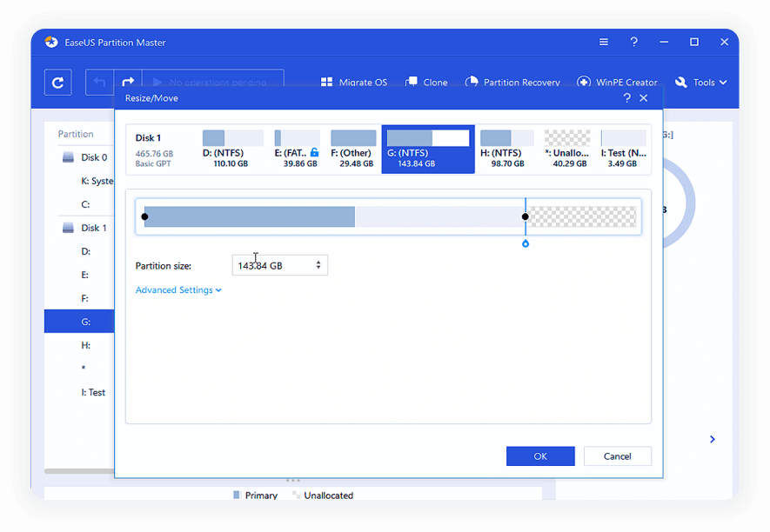Click the refresh icon in the toolbar

58,83
